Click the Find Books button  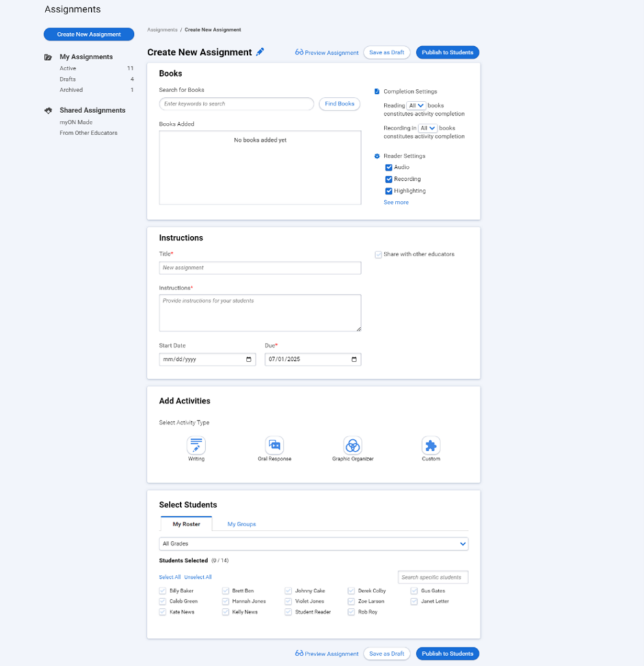(339, 104)
